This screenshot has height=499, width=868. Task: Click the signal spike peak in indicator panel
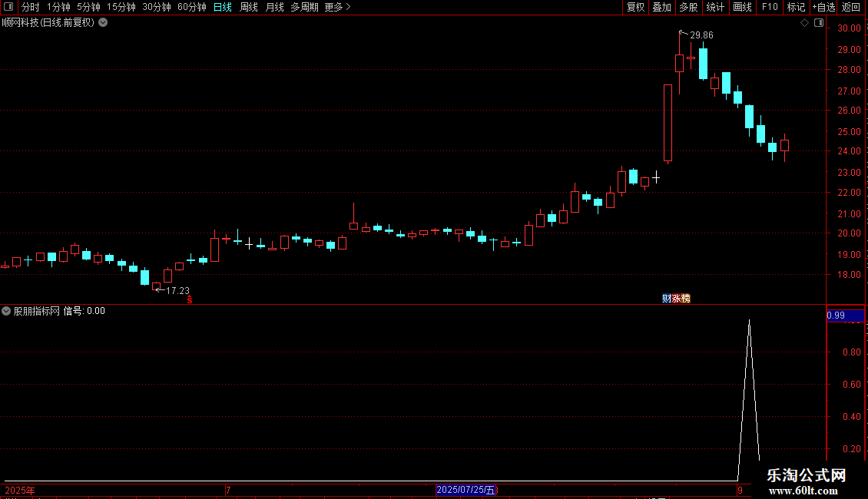[x=750, y=321]
